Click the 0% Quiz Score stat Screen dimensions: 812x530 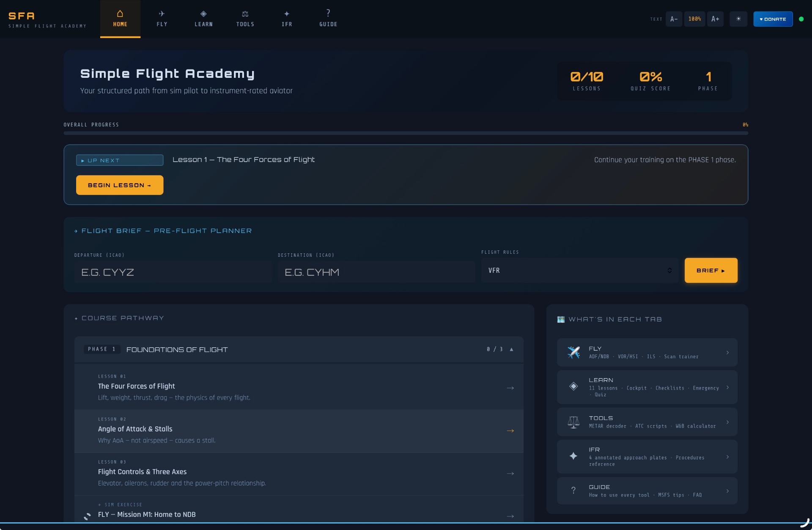[650, 81]
